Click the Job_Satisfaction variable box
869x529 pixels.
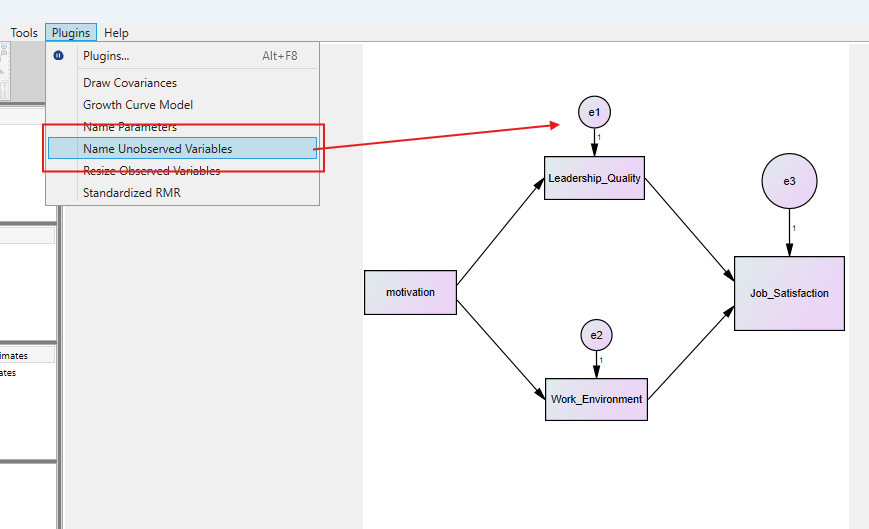pyautogui.click(x=789, y=293)
